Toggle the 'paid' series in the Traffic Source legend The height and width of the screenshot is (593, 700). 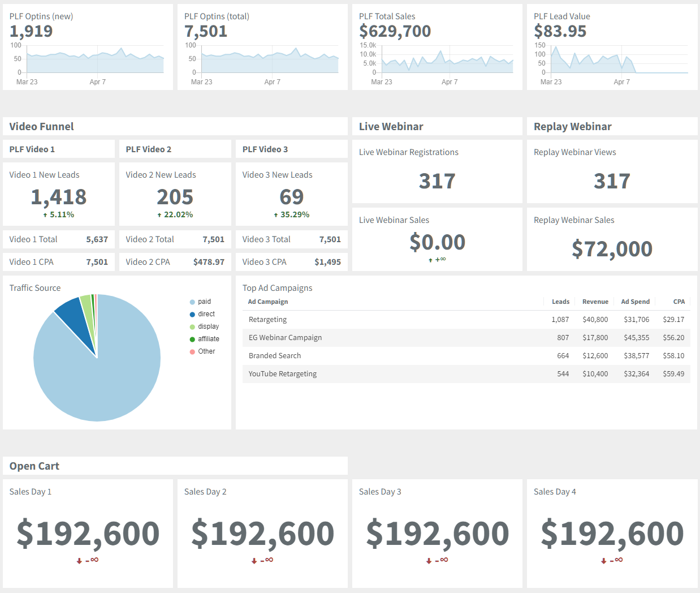click(x=202, y=302)
